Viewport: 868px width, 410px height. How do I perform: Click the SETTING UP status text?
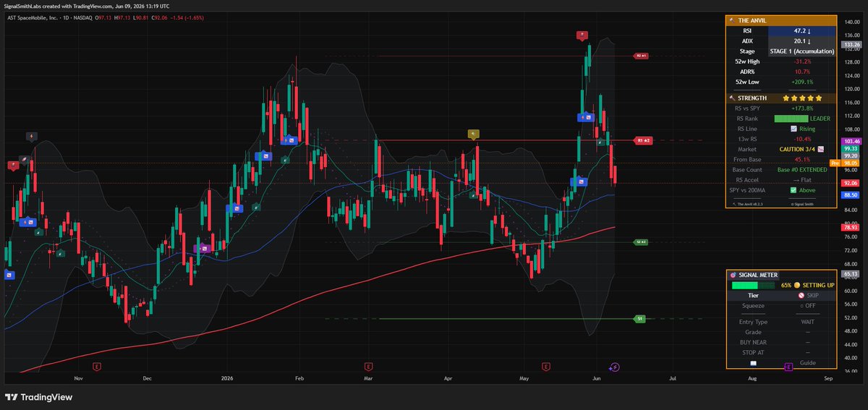819,285
